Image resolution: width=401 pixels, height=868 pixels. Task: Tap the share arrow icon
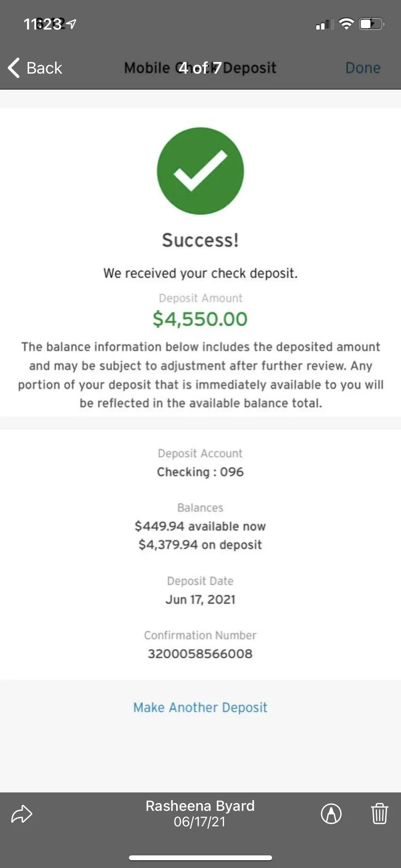[22, 814]
